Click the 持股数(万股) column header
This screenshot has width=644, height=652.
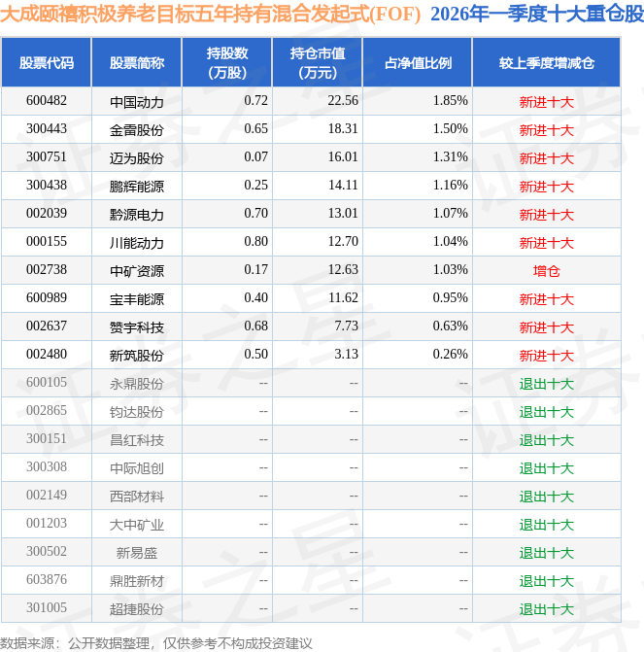pyautogui.click(x=227, y=63)
